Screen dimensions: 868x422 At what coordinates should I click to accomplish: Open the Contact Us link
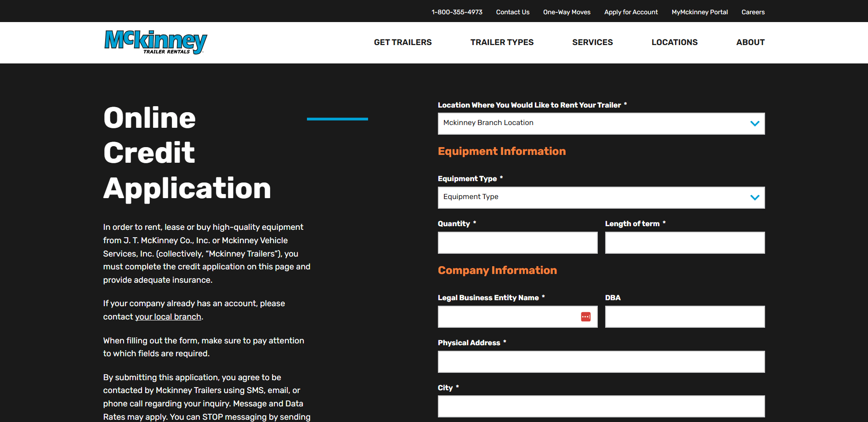pos(512,12)
